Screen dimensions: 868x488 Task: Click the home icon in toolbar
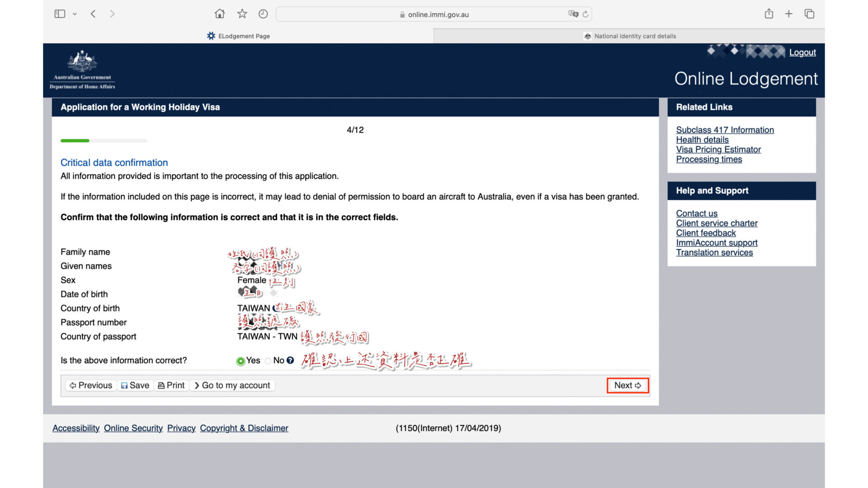tap(220, 14)
